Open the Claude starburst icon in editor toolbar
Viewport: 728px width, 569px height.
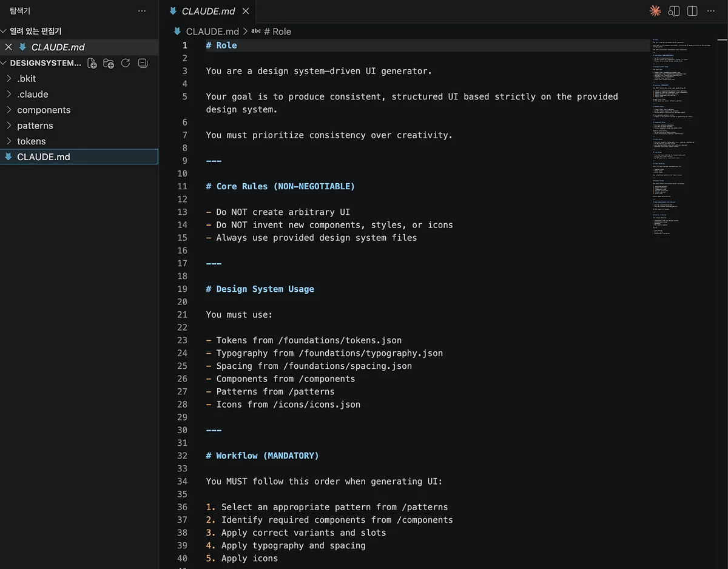tap(655, 11)
